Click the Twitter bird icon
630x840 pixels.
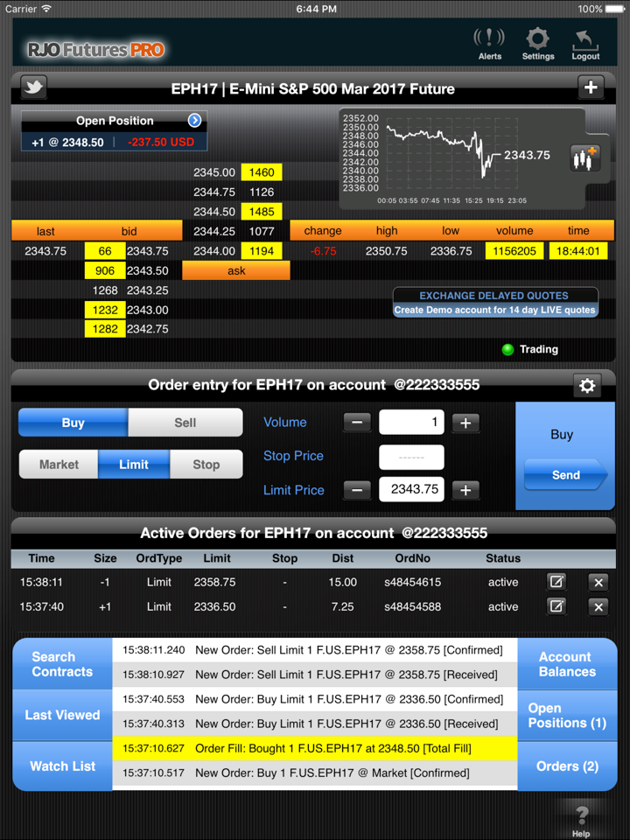[33, 88]
